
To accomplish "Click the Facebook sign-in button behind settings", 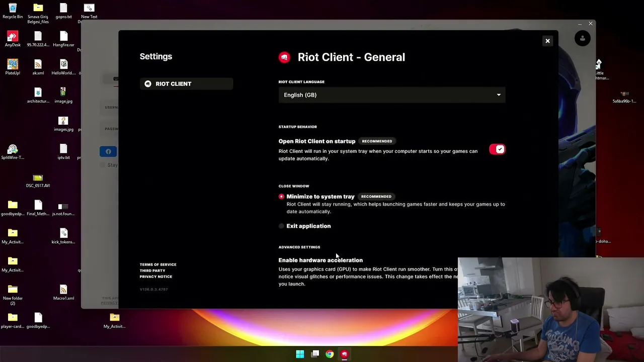I will click(108, 151).
